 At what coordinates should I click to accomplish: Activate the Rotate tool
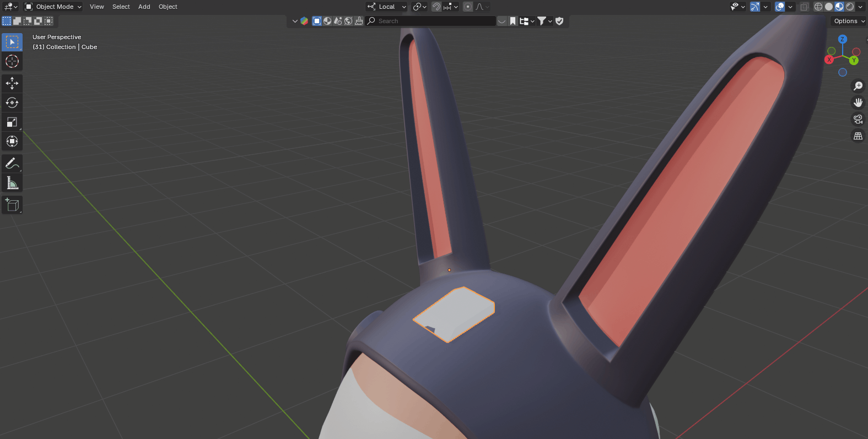[x=12, y=103]
